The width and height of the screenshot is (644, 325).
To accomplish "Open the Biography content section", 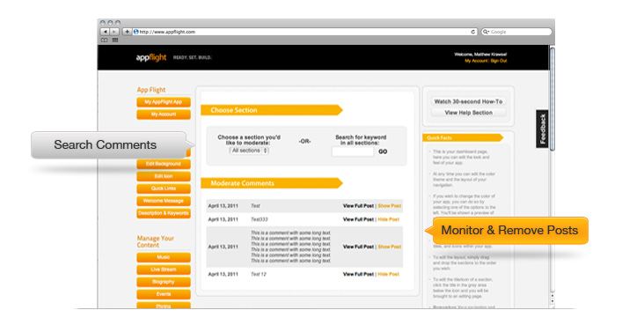I will [x=164, y=282].
